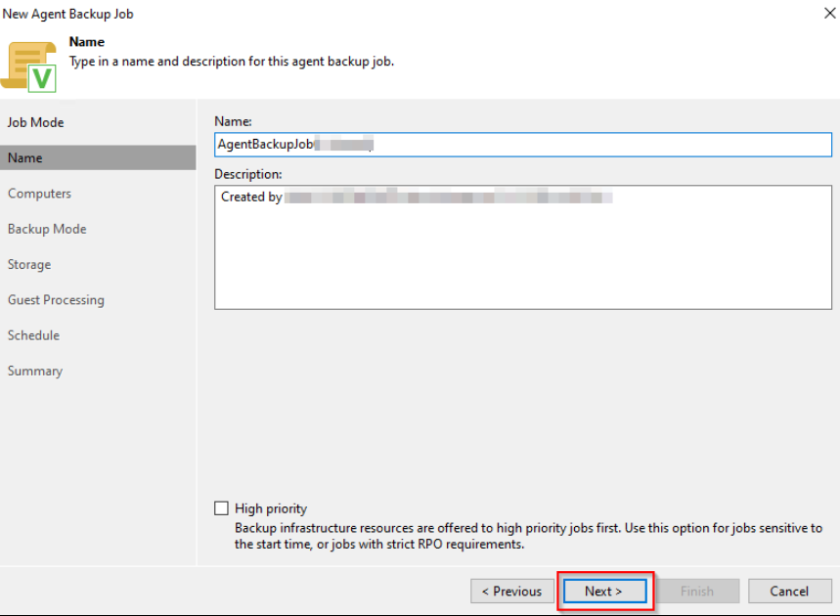Click the greyed-out Finish button
Image resolution: width=840 pixels, height=616 pixels.
click(x=696, y=591)
